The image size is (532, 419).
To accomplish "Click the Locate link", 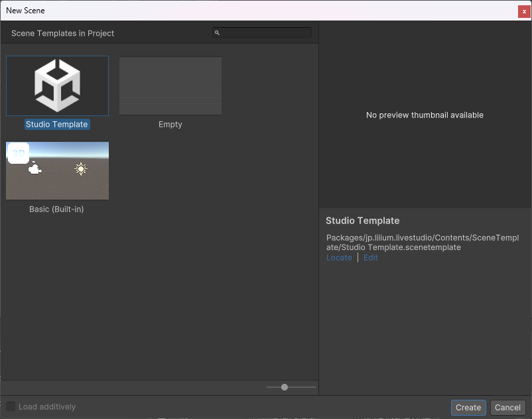I will [339, 258].
